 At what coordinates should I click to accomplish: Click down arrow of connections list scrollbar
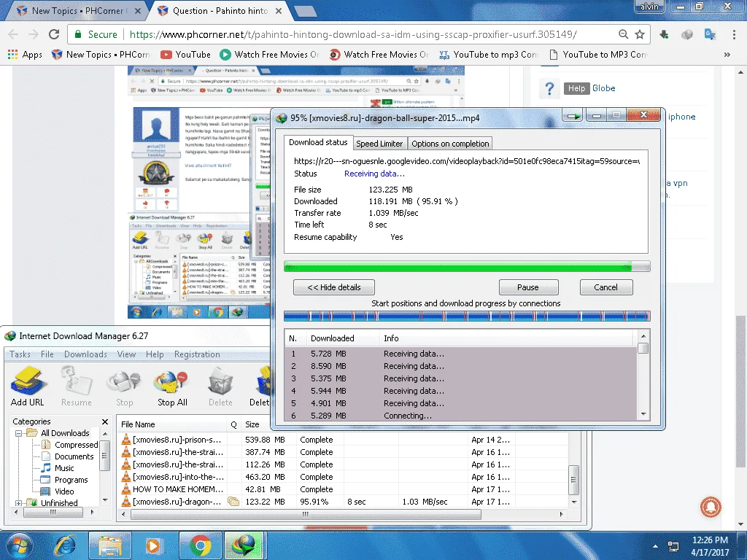click(643, 414)
